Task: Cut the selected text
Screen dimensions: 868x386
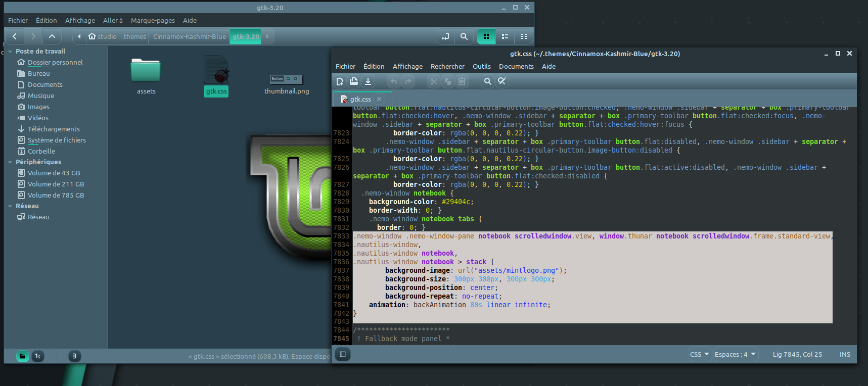Action: (434, 81)
